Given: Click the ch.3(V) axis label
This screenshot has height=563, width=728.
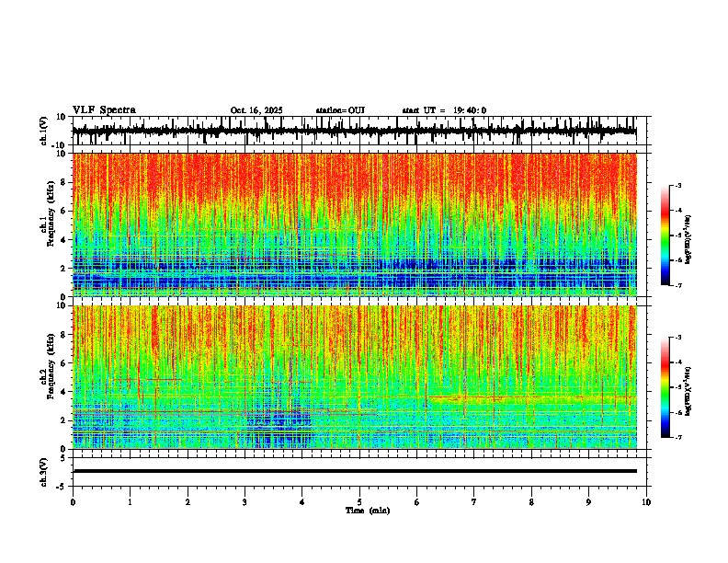Looking at the screenshot, I should click(x=44, y=472).
